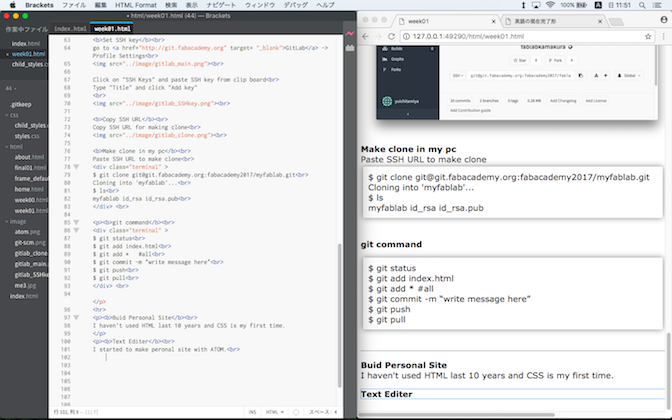Open Notification Center icon
Viewport: 672px width, 420px height.
click(x=657, y=5)
